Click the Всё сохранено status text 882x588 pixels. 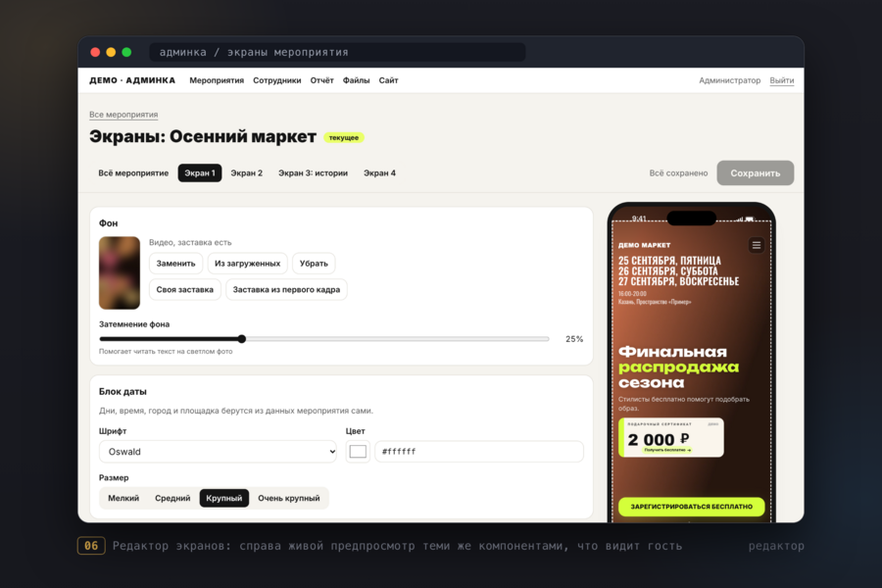click(x=678, y=173)
